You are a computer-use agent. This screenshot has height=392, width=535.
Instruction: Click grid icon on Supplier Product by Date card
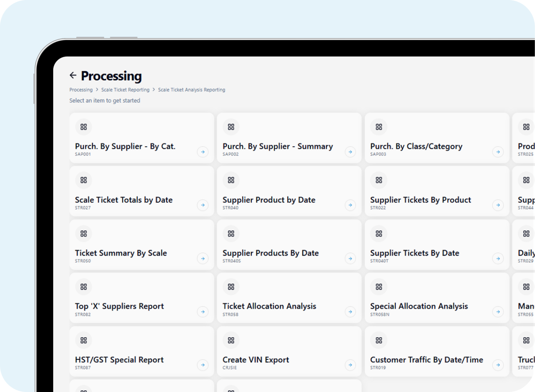(x=231, y=180)
